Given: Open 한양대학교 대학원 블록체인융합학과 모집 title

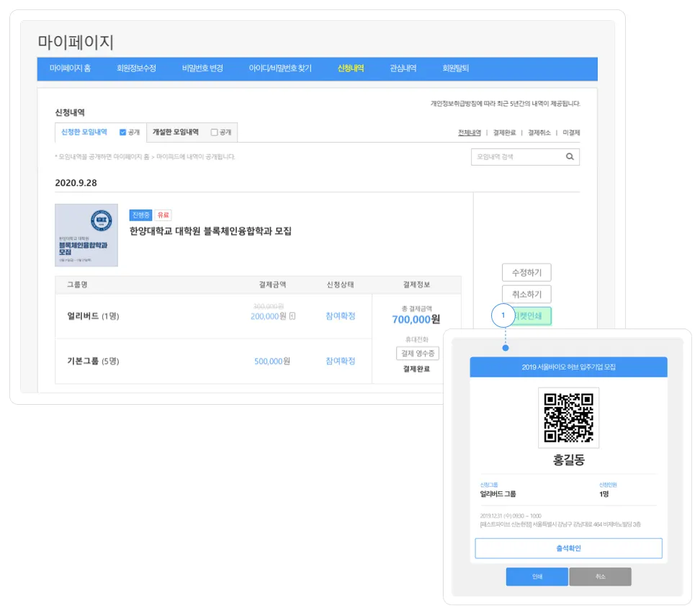Looking at the screenshot, I should (210, 231).
